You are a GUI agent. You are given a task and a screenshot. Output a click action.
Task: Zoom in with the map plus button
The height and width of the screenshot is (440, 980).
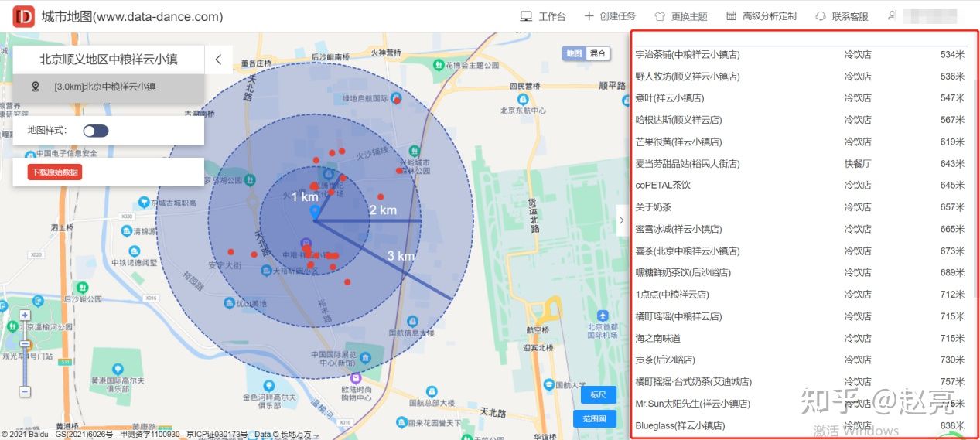[x=25, y=315]
